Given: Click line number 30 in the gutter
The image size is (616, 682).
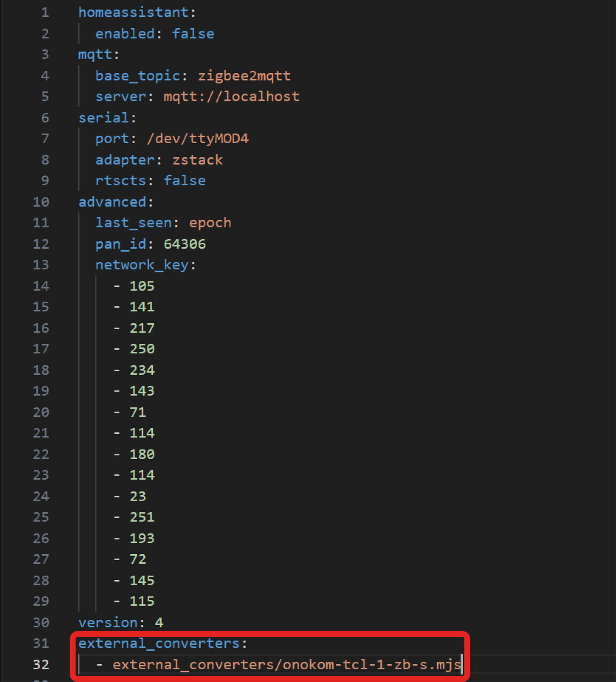Looking at the screenshot, I should pos(41,622).
